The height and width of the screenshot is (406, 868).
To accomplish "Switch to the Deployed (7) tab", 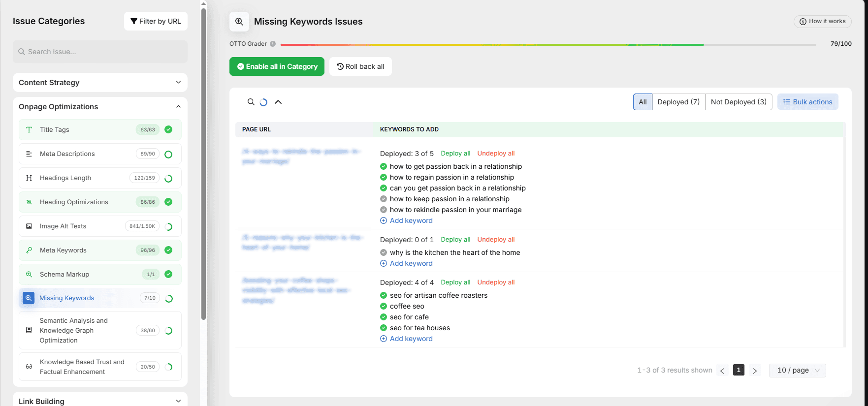I will [x=678, y=102].
